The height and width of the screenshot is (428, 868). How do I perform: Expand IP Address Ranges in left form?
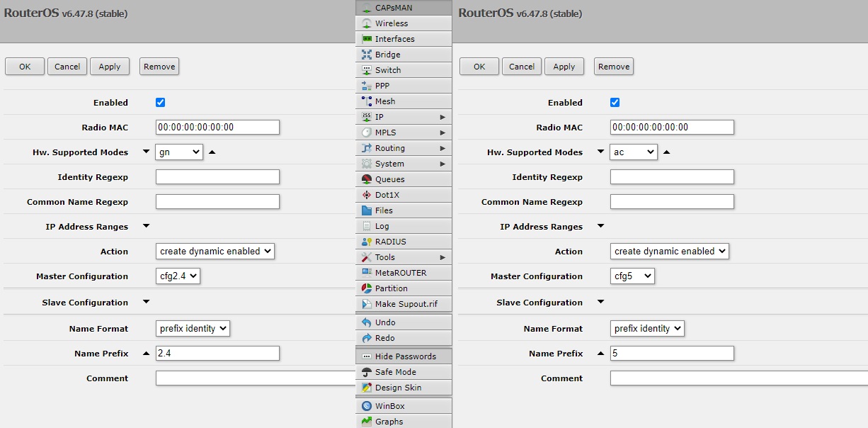[146, 226]
